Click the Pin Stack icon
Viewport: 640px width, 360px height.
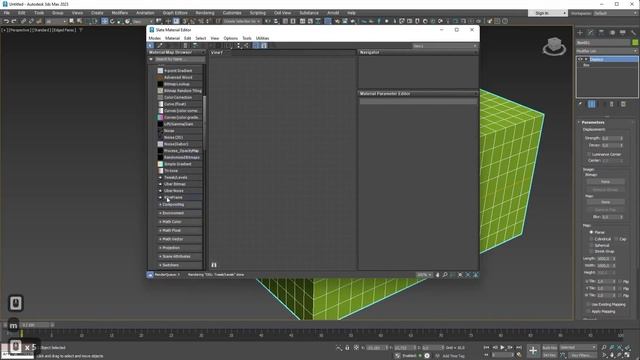(580, 104)
